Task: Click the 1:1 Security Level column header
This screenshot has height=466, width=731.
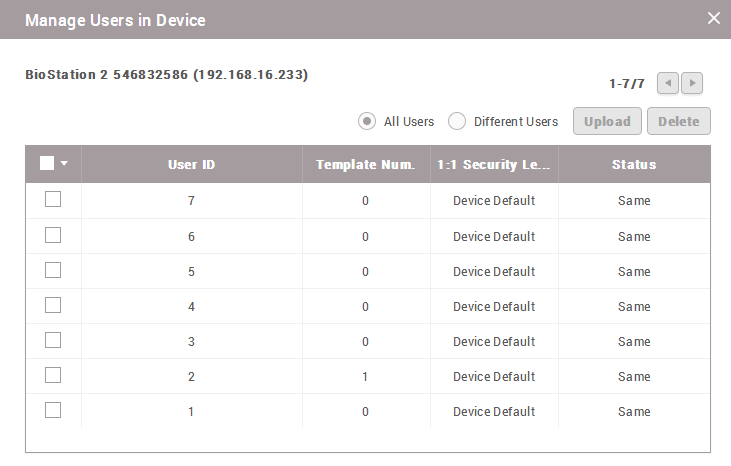Action: (494, 165)
